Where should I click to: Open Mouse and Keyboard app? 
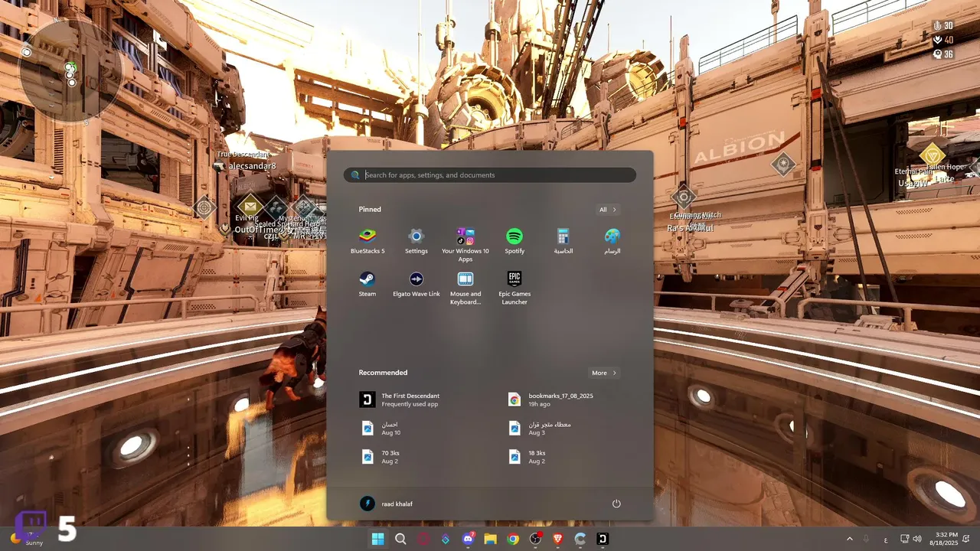(x=465, y=287)
